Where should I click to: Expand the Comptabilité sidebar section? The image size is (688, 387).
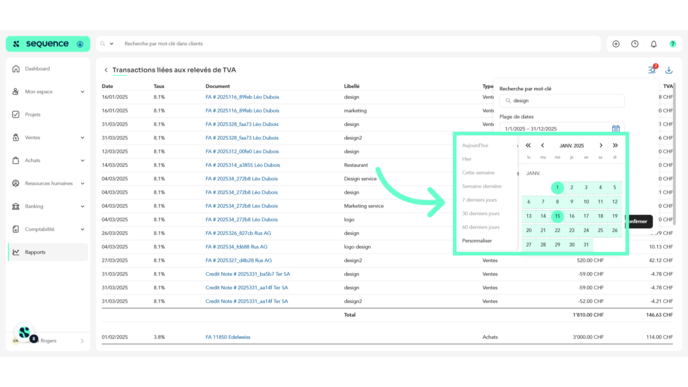pyautogui.click(x=82, y=229)
